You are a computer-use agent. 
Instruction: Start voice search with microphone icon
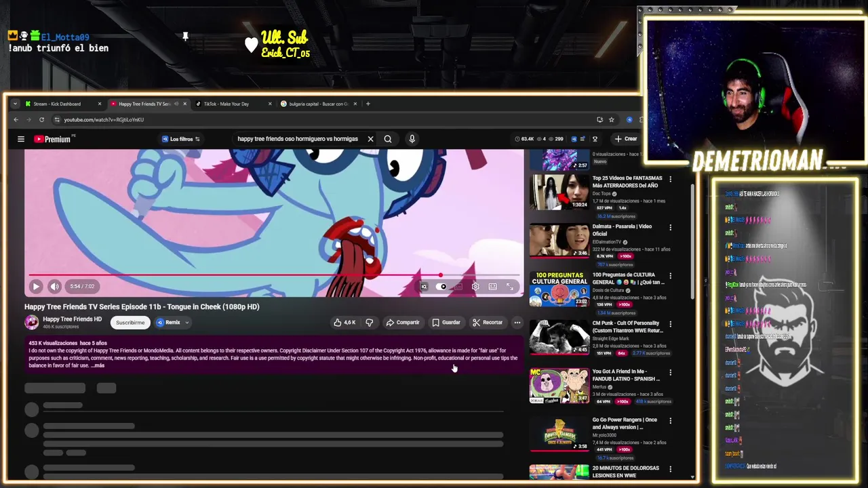tap(412, 139)
